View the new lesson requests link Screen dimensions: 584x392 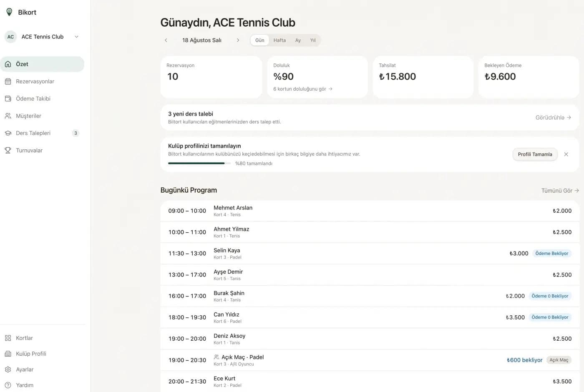tap(553, 118)
